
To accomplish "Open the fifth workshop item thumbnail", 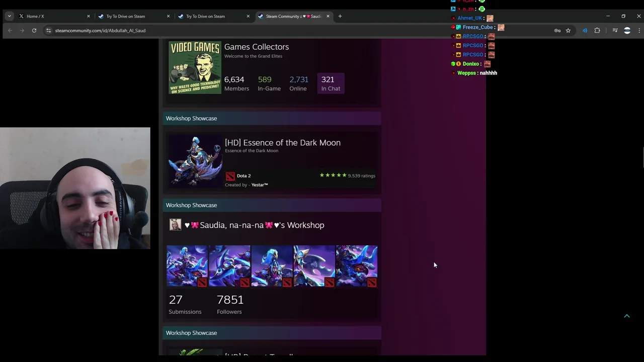I will pos(356,266).
